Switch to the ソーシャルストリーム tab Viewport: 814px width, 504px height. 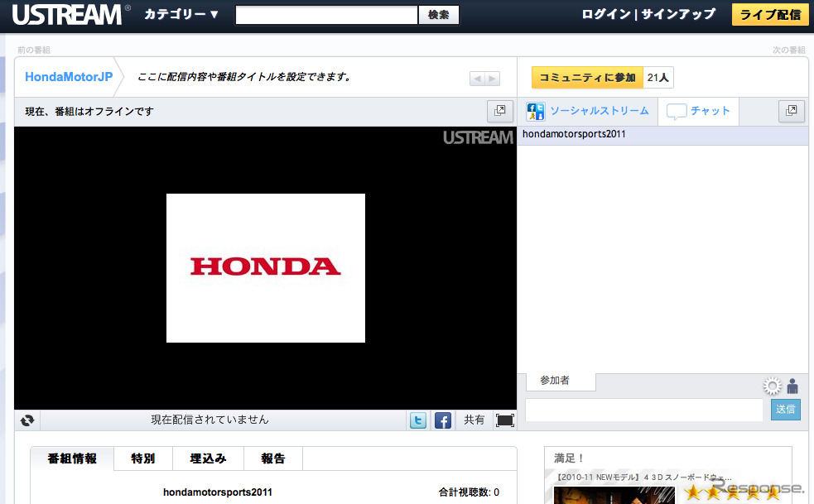[589, 111]
